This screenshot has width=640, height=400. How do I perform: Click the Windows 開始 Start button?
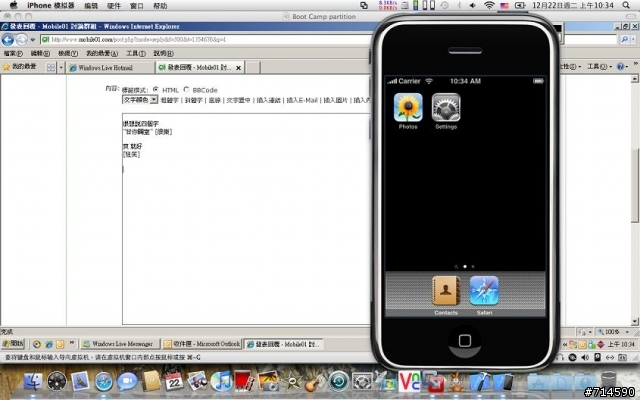pyautogui.click(x=13, y=344)
